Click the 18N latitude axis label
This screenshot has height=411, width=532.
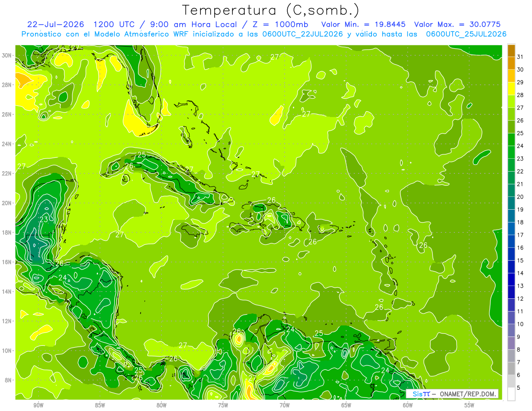pyautogui.click(x=7, y=232)
